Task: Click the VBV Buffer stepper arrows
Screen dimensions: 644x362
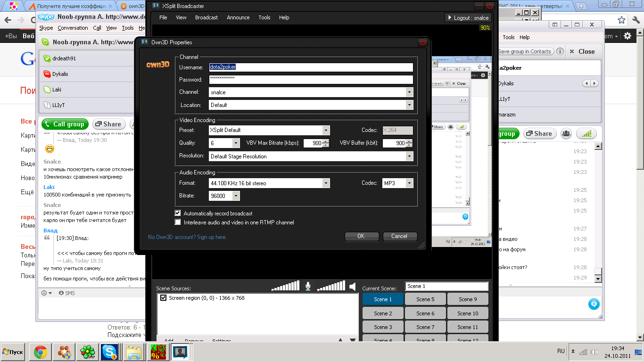Action: point(409,143)
